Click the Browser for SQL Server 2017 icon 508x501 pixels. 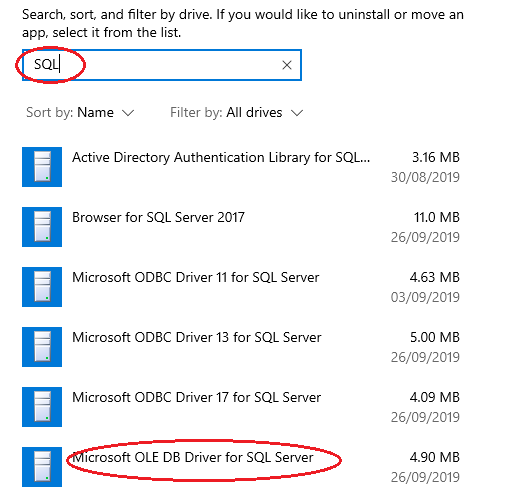(x=42, y=227)
